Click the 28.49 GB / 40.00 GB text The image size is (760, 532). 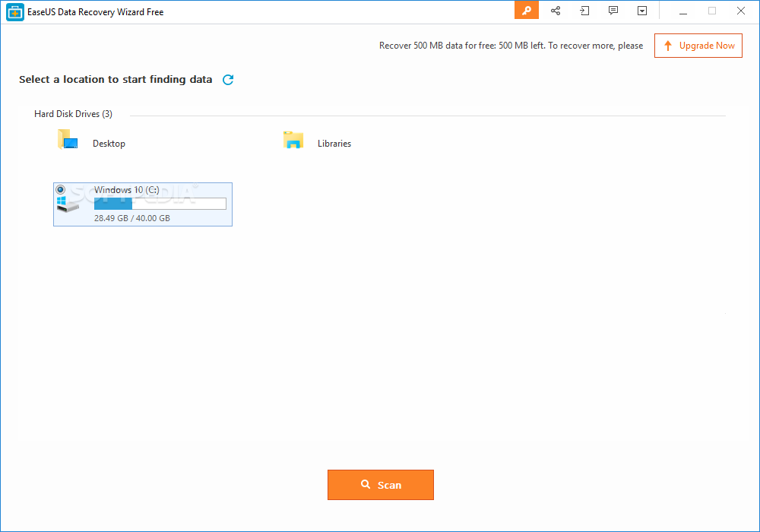coord(131,218)
